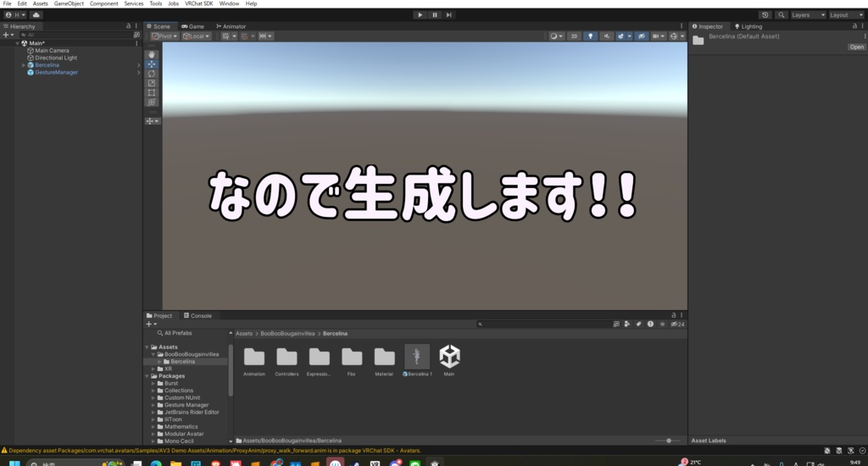Select GestureManager in the Hierarchy

pos(56,72)
